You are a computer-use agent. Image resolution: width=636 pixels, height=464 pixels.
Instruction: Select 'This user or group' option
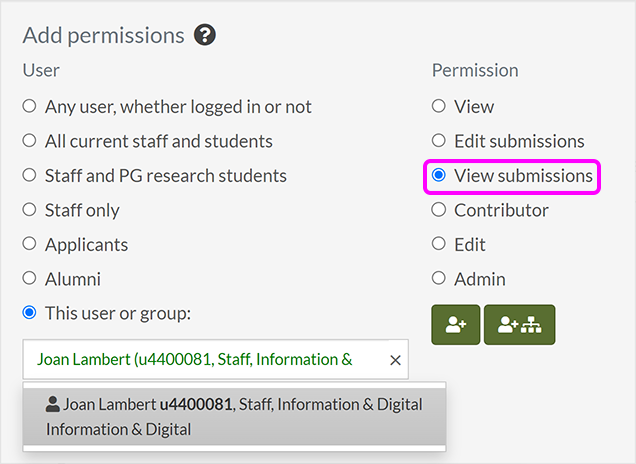[30, 314]
